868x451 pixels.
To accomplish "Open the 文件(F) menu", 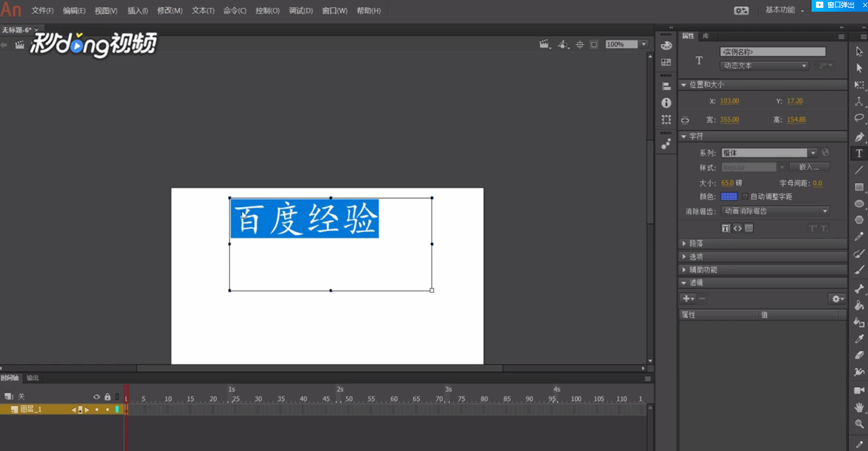I will (42, 11).
